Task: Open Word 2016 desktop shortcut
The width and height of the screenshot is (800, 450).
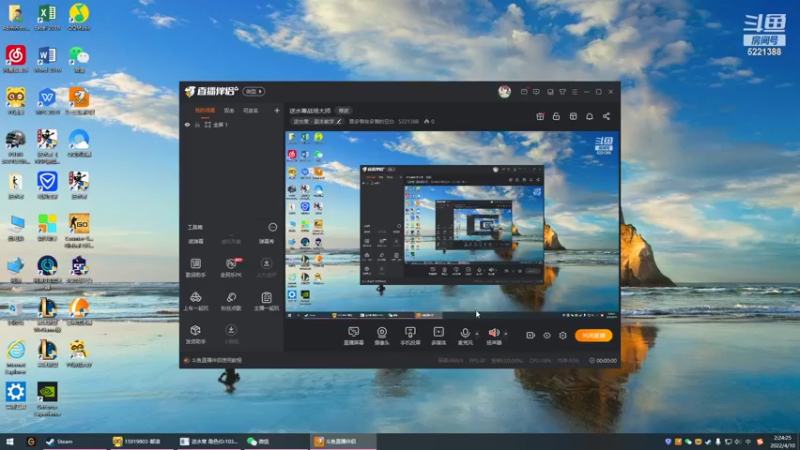Action: (x=47, y=60)
